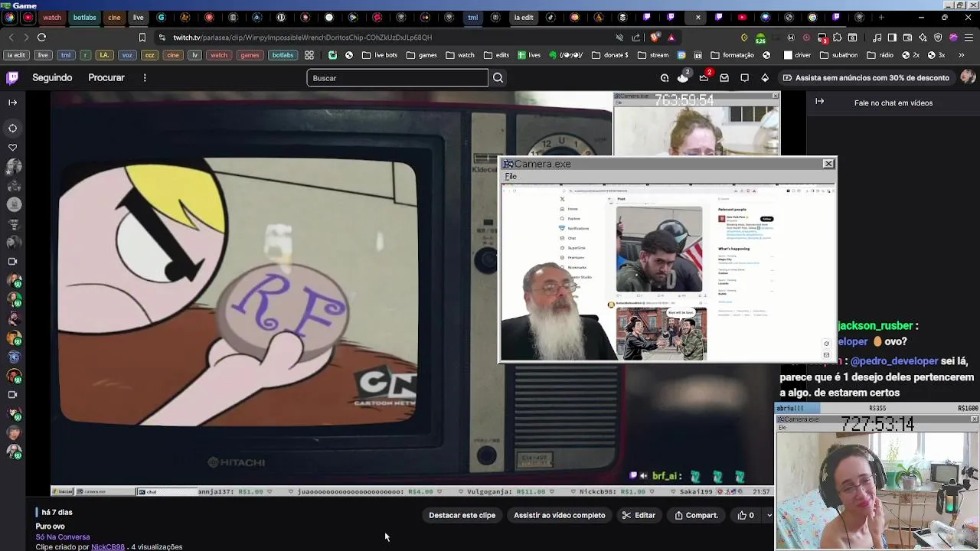980x551 pixels.
Task: Click the 3 badge extension icon in toolbar
Action: pos(822,37)
